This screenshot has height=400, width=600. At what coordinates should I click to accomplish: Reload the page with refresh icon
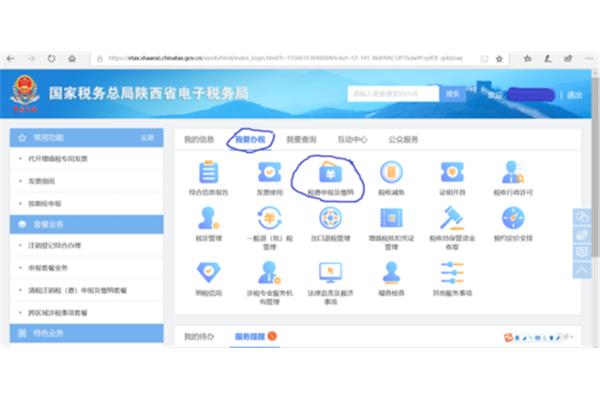coord(51,59)
